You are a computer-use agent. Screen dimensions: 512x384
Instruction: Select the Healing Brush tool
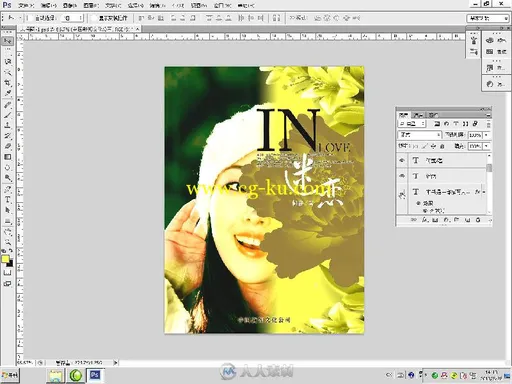[x=8, y=105]
